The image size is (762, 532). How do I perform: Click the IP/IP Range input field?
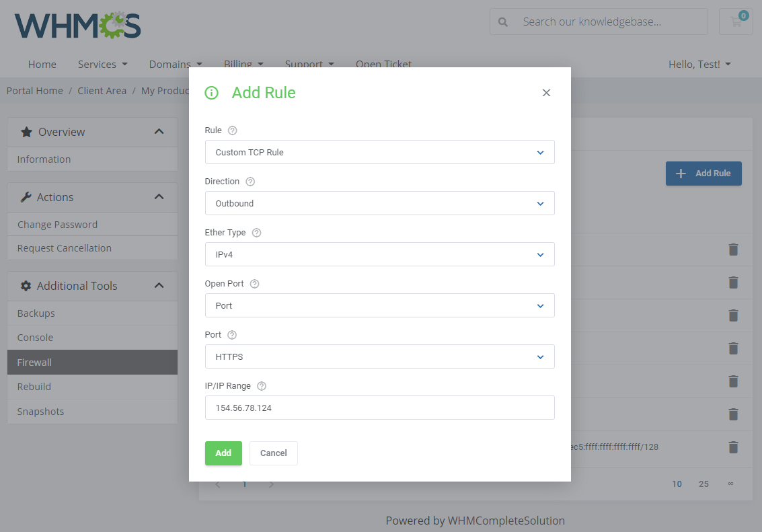(x=379, y=408)
